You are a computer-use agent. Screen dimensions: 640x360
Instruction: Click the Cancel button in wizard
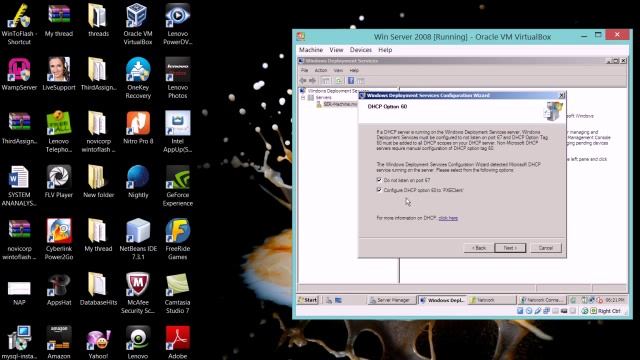pyautogui.click(x=546, y=248)
